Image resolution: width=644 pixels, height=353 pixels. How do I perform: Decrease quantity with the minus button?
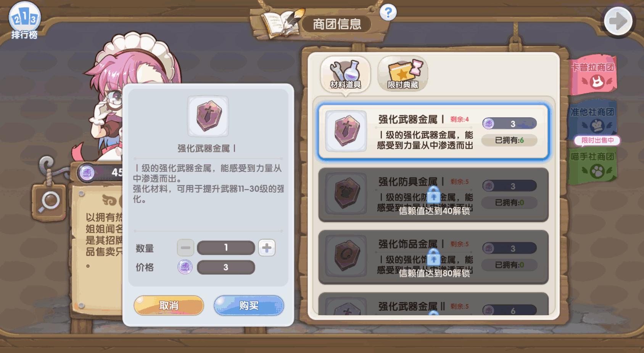pos(186,248)
